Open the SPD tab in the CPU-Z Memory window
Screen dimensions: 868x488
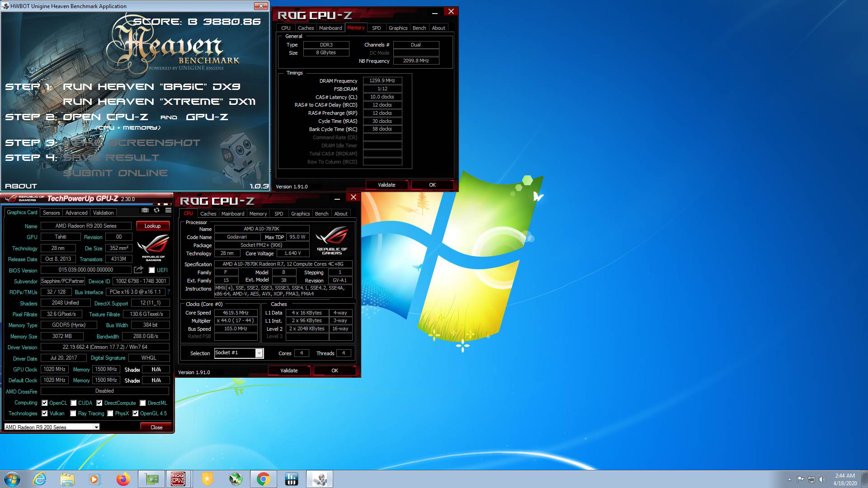[x=376, y=28]
